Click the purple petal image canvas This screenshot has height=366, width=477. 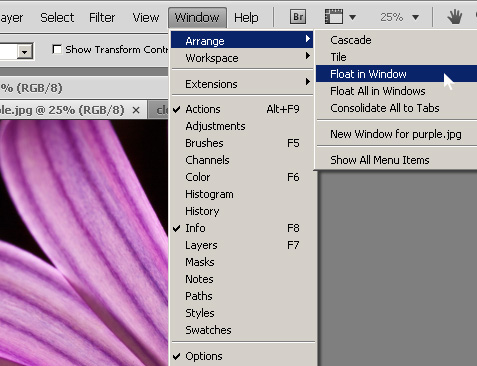[83, 243]
